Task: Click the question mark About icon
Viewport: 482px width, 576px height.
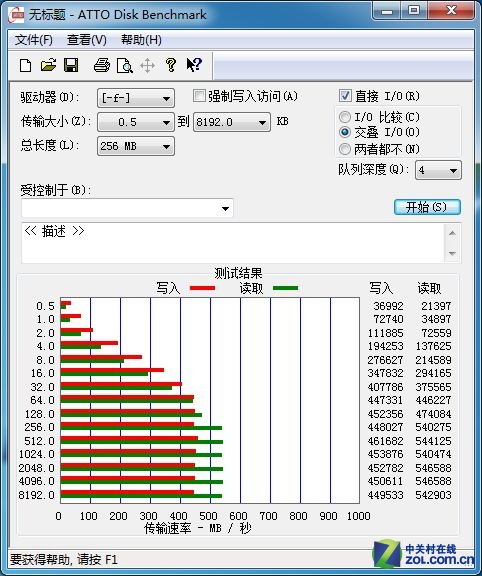Action: click(170, 65)
